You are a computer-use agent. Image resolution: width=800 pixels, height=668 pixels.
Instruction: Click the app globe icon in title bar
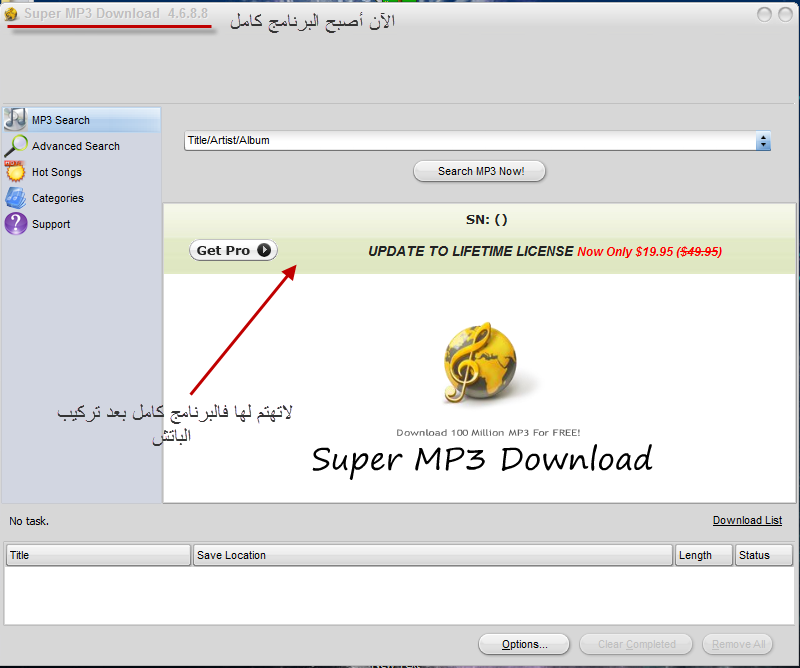click(11, 14)
